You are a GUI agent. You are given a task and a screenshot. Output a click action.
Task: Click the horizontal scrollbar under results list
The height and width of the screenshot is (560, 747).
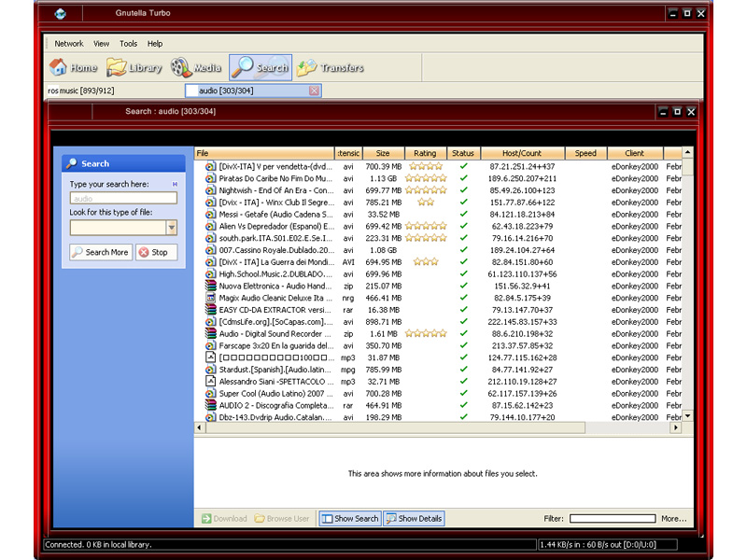[444, 427]
